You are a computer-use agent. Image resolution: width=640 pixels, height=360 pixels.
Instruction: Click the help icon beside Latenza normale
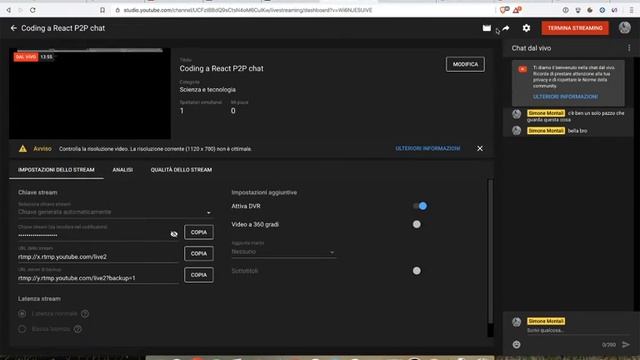(x=85, y=314)
